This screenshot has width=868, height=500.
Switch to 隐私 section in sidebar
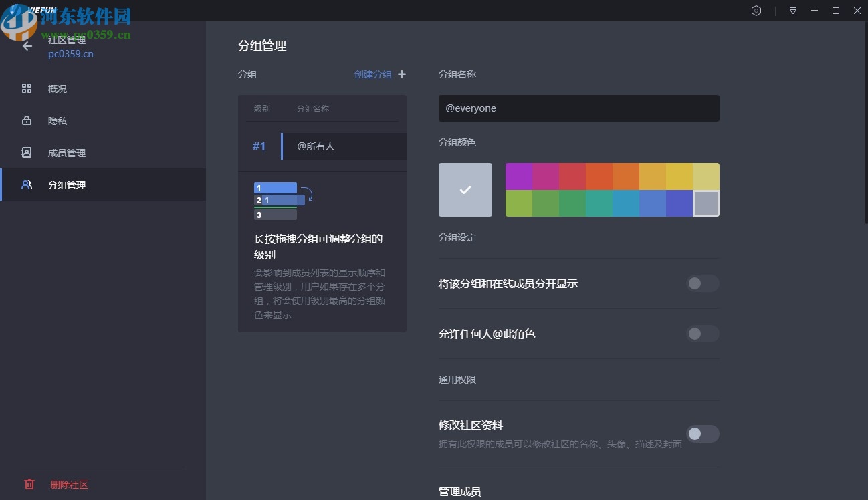click(57, 120)
